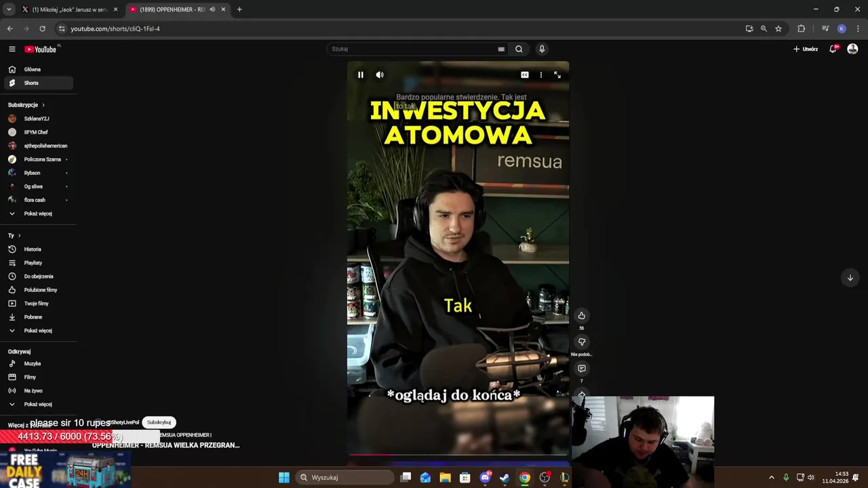Open the ajthepolishamerican channel
The height and width of the screenshot is (488, 868).
38,146
